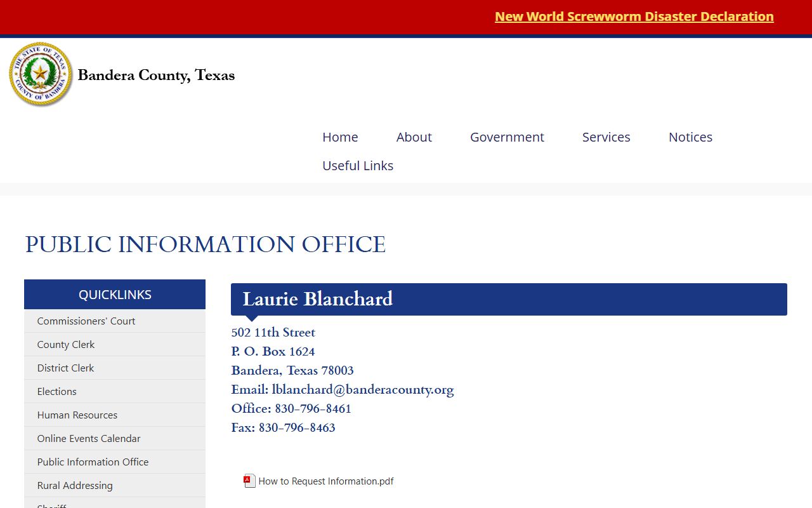Image resolution: width=812 pixels, height=508 pixels.
Task: Click the 502 11th Street address line
Action: (273, 332)
